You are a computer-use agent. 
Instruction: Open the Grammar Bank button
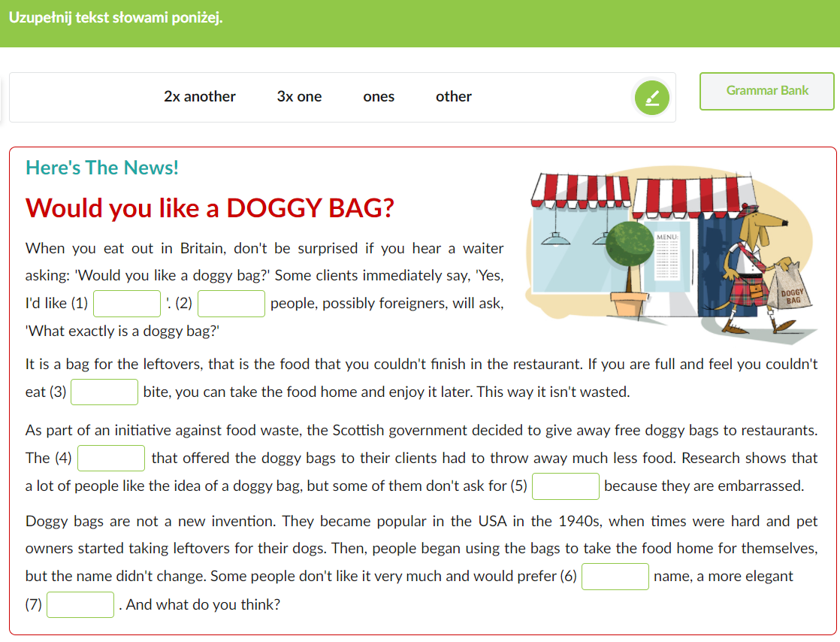(x=767, y=91)
